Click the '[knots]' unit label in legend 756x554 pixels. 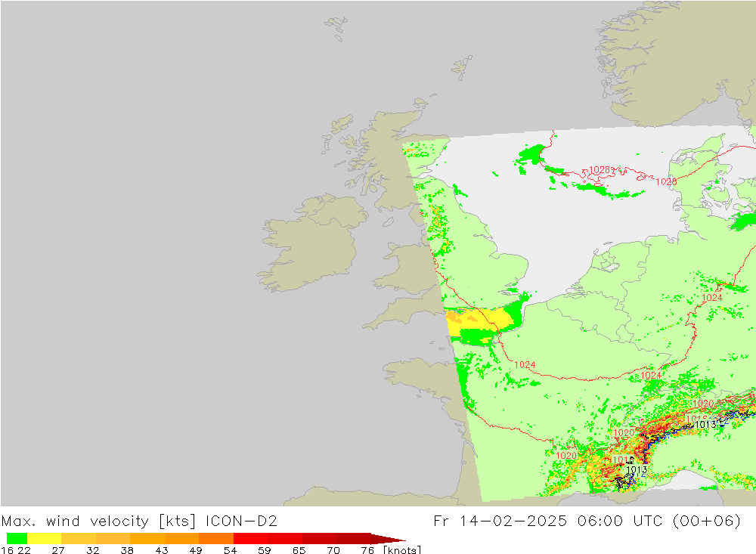pos(402,549)
